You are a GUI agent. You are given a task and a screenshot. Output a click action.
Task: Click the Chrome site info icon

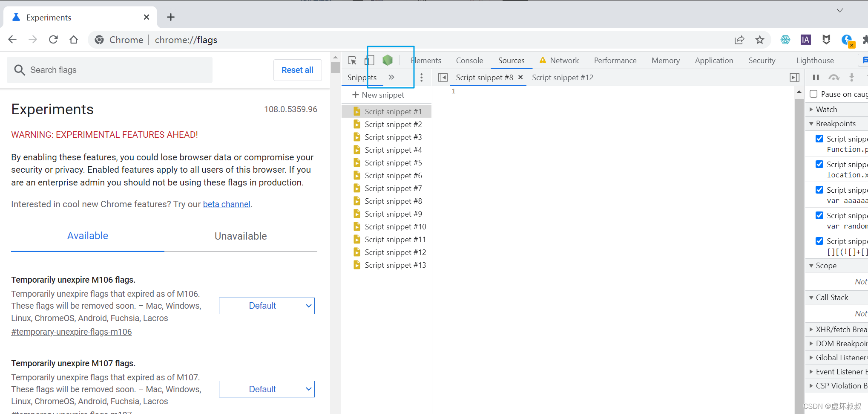click(99, 40)
